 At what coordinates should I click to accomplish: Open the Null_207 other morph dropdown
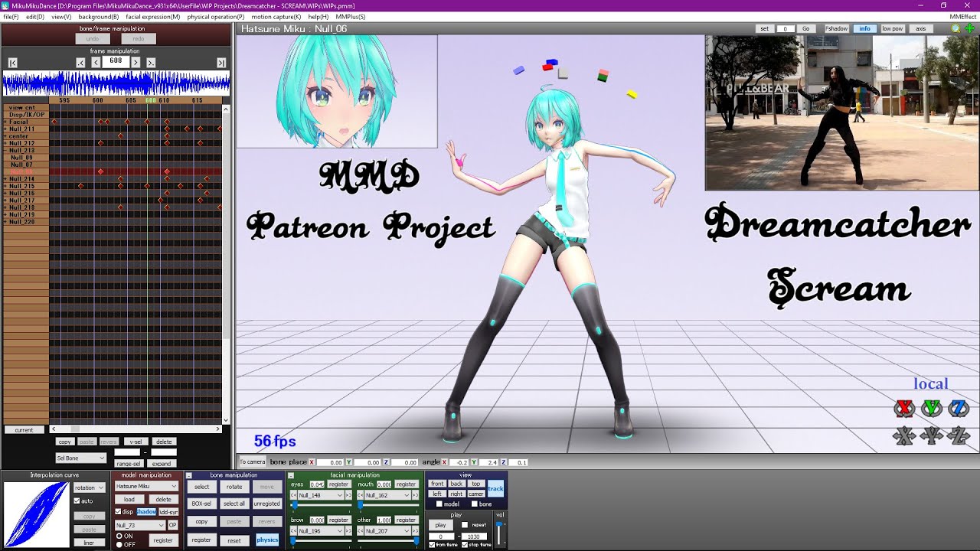pyautogui.click(x=388, y=530)
